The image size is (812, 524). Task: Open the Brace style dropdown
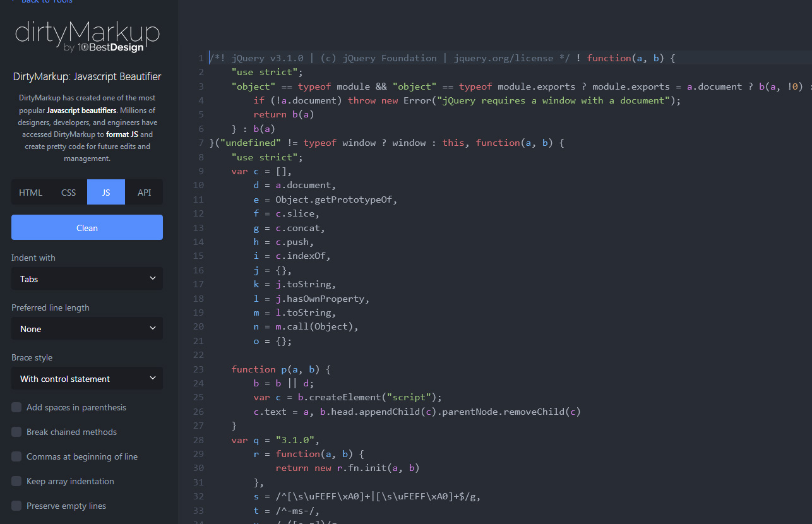(x=87, y=379)
